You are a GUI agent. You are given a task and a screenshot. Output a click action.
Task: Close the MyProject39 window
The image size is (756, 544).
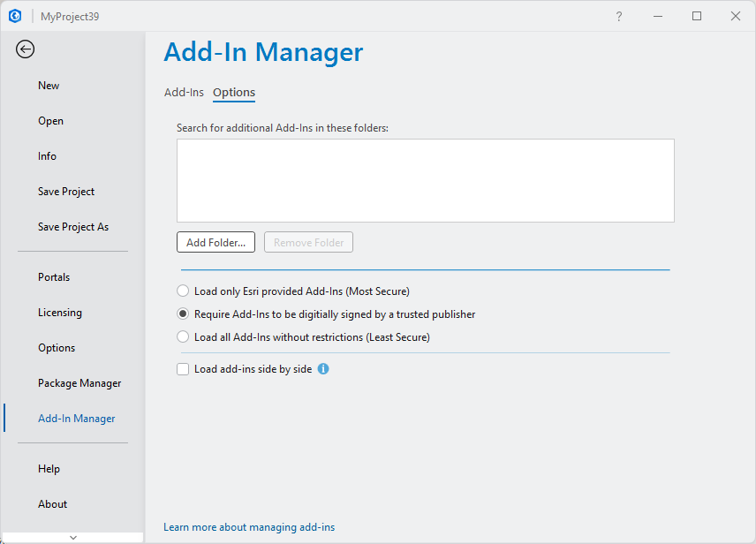(736, 17)
